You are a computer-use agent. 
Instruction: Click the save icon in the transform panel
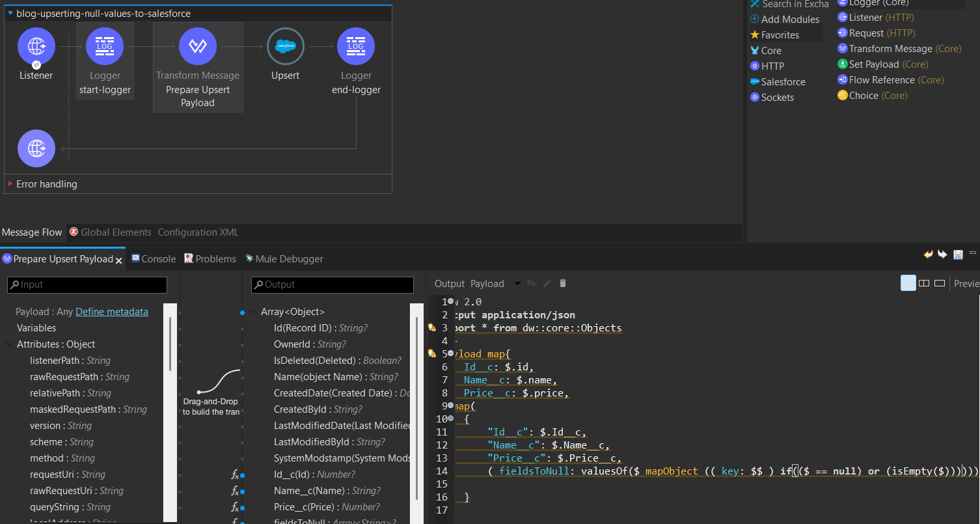click(958, 255)
